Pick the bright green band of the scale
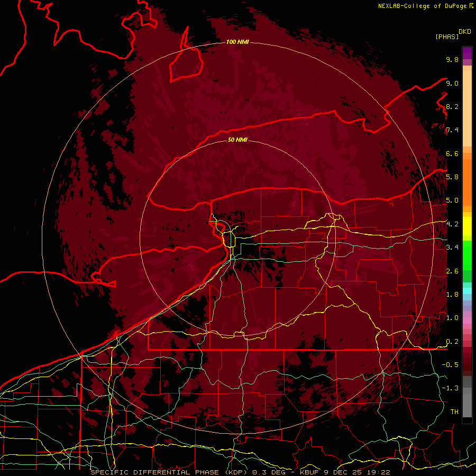Viewport: 476px width, 476px height. [467, 255]
